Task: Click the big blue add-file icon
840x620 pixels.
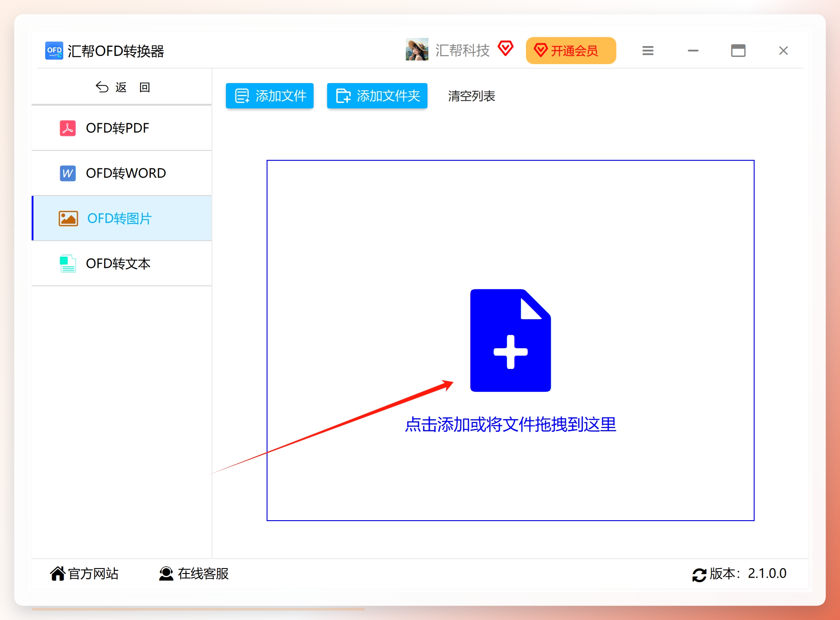Action: 511,340
